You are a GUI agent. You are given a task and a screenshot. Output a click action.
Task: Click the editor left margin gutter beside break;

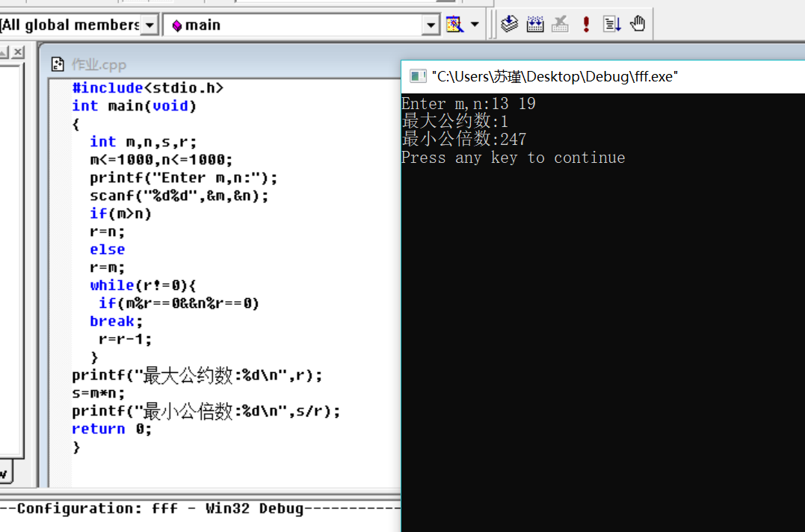(x=61, y=321)
